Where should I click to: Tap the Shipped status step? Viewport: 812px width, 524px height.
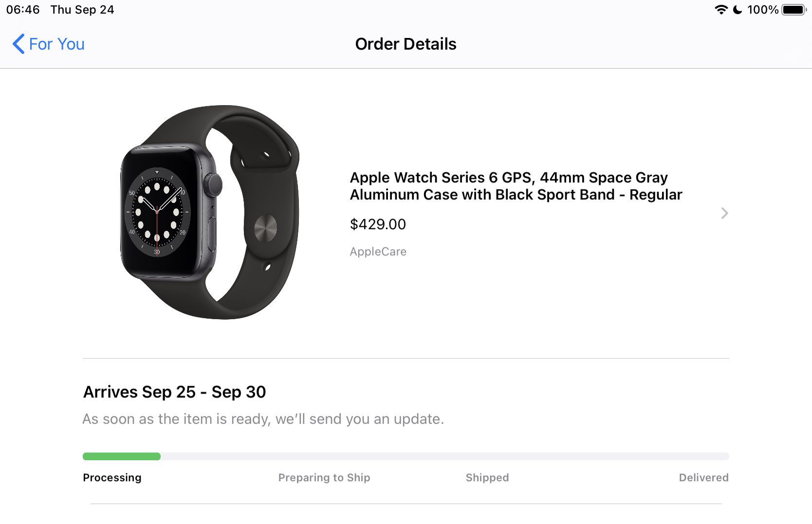coord(487,478)
